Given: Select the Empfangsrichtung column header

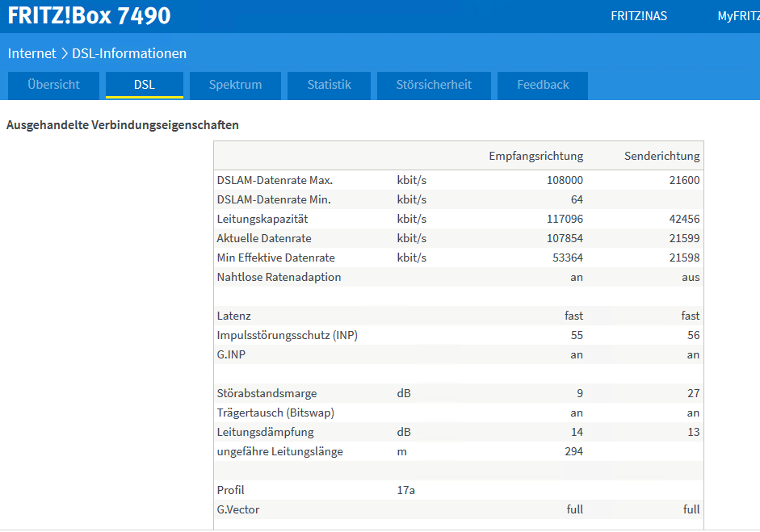Looking at the screenshot, I should click(535, 156).
